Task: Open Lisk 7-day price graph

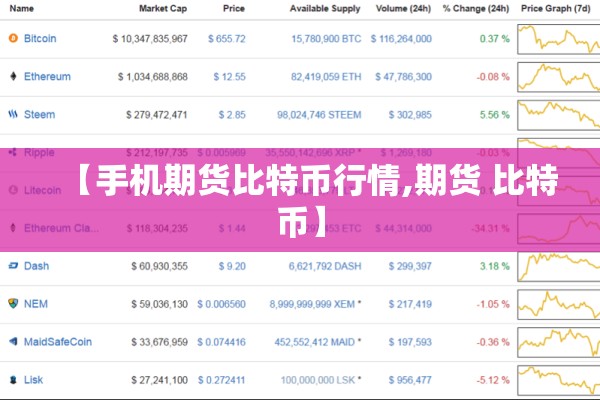Action: pos(559,380)
